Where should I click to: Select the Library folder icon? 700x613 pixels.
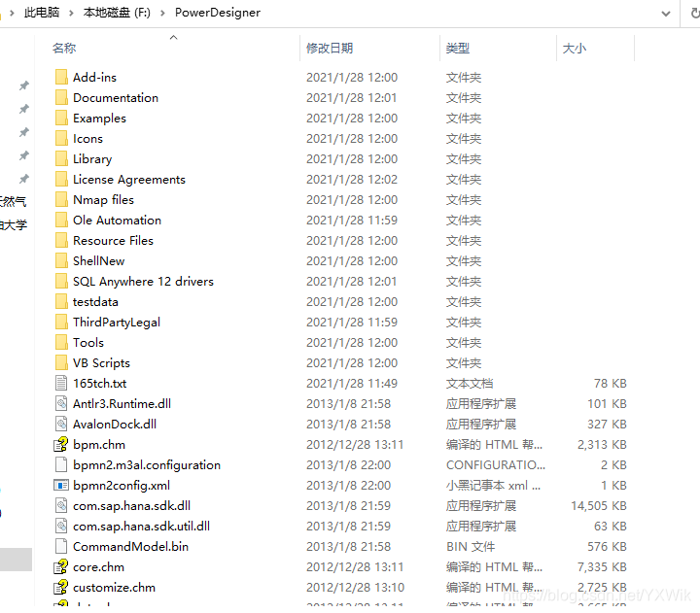[x=61, y=158]
